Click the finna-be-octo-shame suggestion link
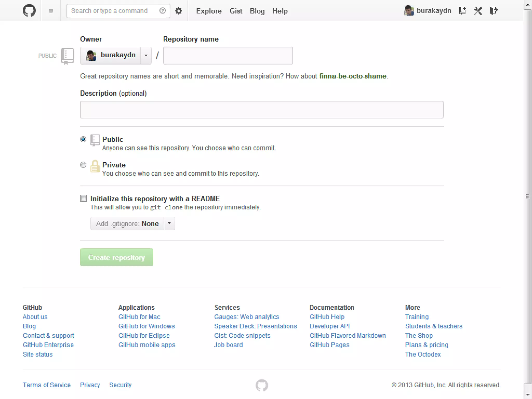This screenshot has height=399, width=532. tap(353, 76)
